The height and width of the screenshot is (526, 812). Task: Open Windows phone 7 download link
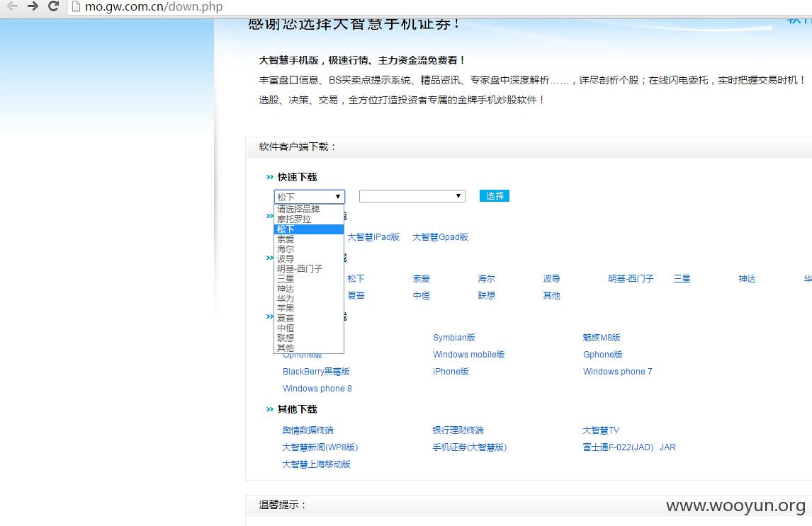point(617,372)
